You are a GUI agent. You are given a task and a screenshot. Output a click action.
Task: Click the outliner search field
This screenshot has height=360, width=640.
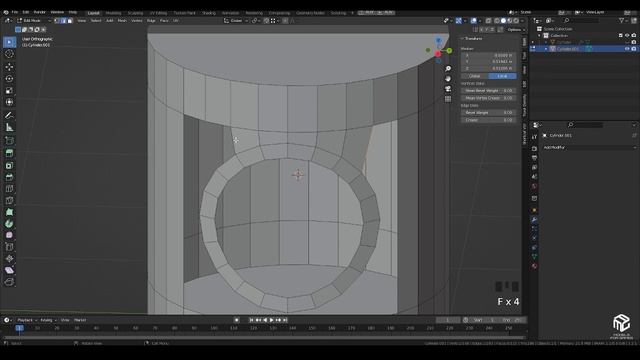click(x=582, y=20)
